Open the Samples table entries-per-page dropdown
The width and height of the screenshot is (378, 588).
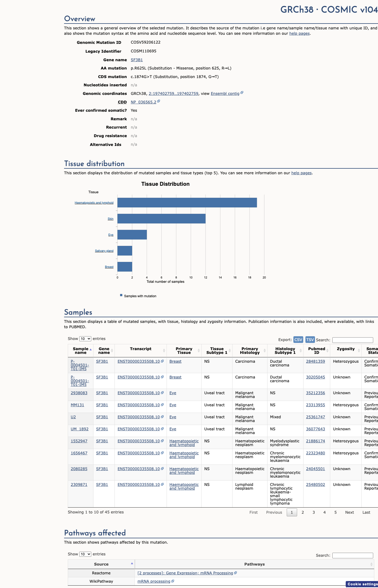pos(85,339)
